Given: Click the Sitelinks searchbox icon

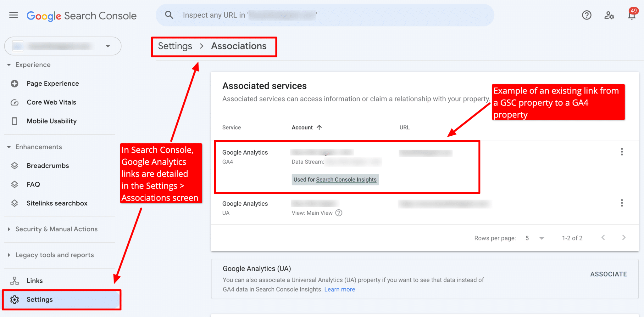Looking at the screenshot, I should coord(15,203).
